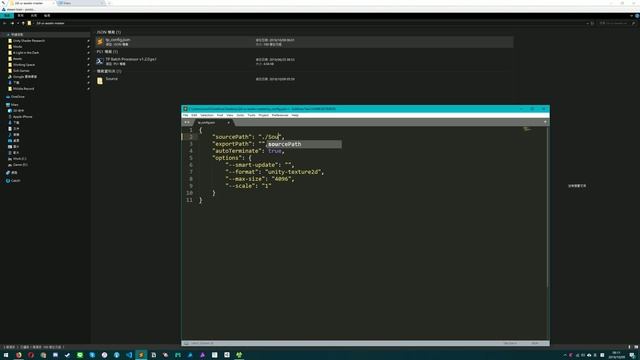The width and height of the screenshot is (640, 360).
Task: Click the Explorer forward navigation arrow
Action: 12,23
